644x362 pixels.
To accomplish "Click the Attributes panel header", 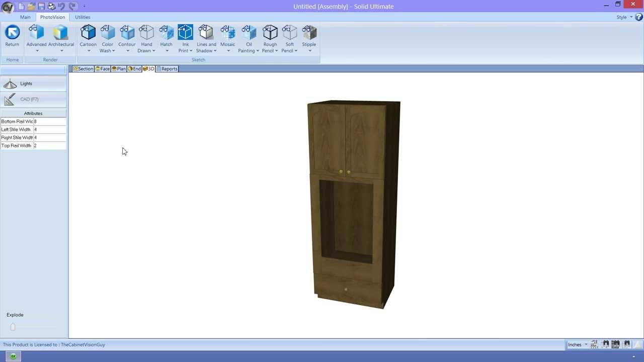I will point(33,114).
